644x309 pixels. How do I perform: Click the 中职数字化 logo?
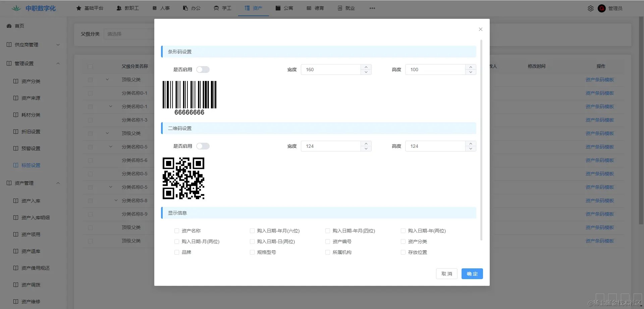(x=34, y=8)
